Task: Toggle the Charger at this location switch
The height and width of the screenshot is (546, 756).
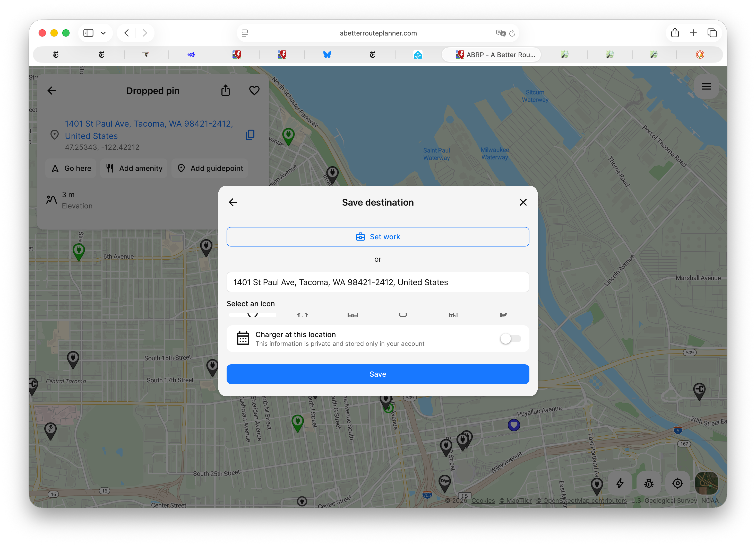Action: [510, 338]
